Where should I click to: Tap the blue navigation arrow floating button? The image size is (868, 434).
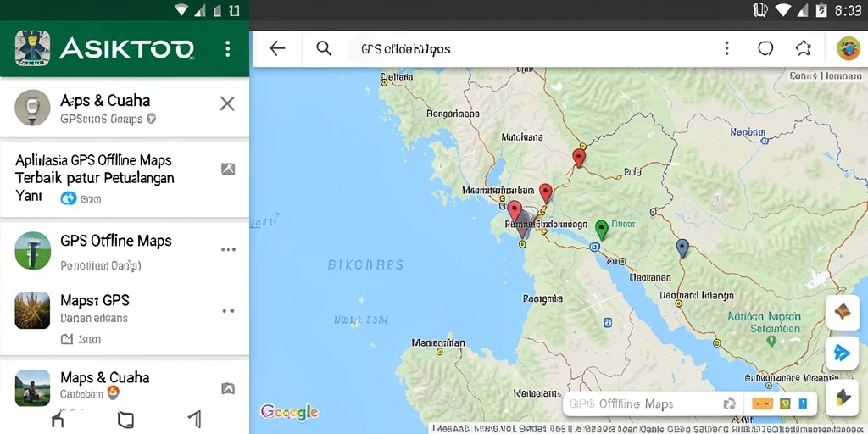tap(842, 353)
